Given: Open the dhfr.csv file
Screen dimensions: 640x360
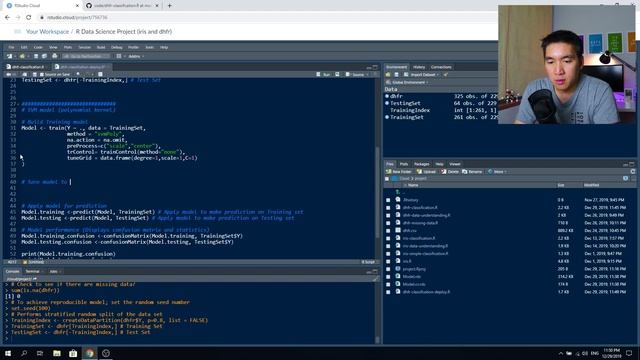Looking at the screenshot, I should [x=409, y=231].
